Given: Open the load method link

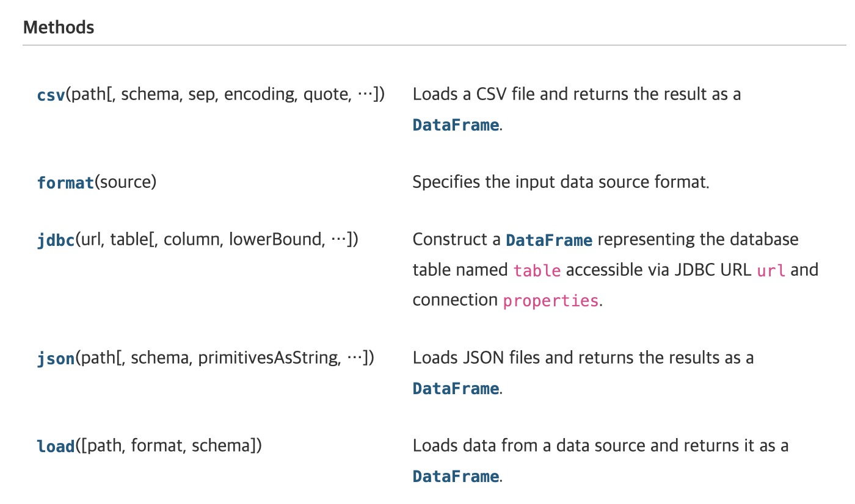Looking at the screenshot, I should pos(56,446).
